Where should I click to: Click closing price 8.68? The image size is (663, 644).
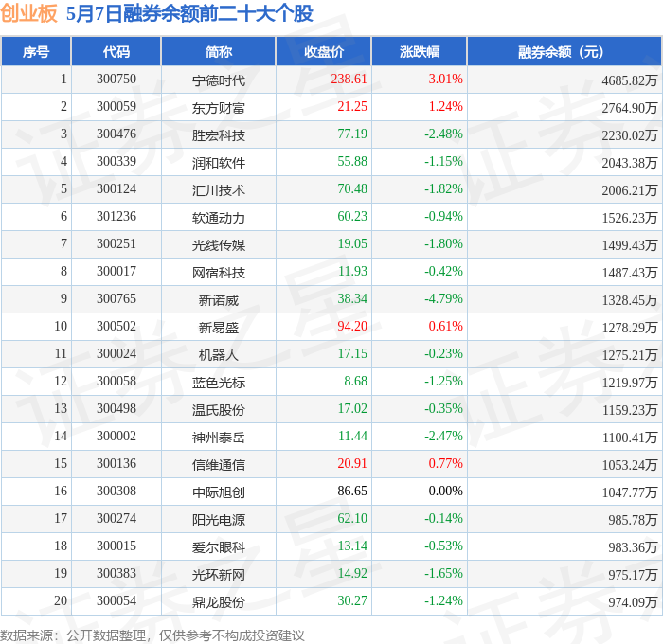[x=355, y=382]
